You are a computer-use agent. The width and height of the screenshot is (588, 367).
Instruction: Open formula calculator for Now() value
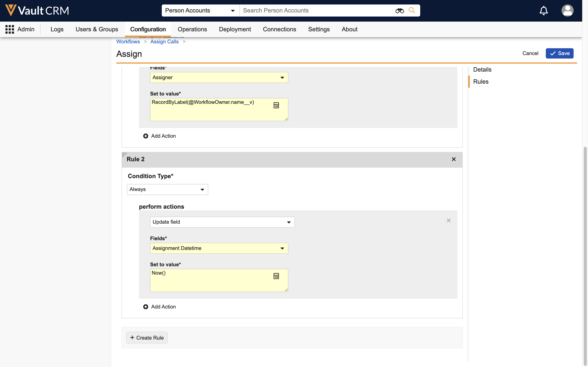tap(276, 276)
